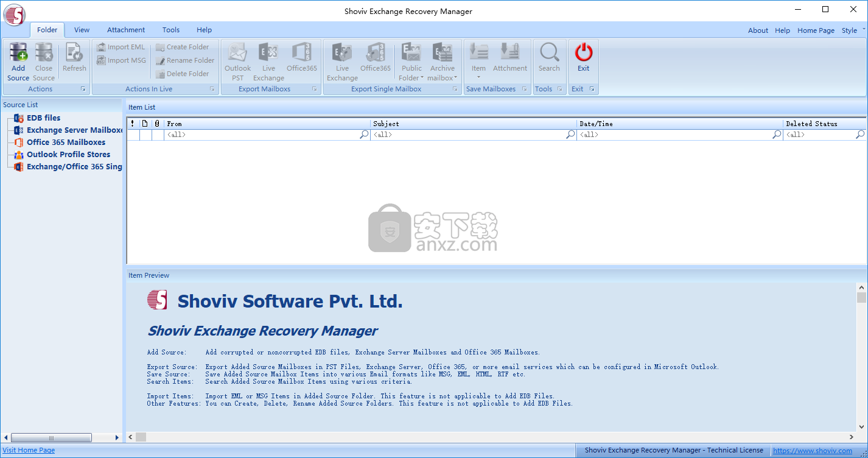The image size is (868, 458).
Task: Click the item type page column header
Action: click(145, 124)
